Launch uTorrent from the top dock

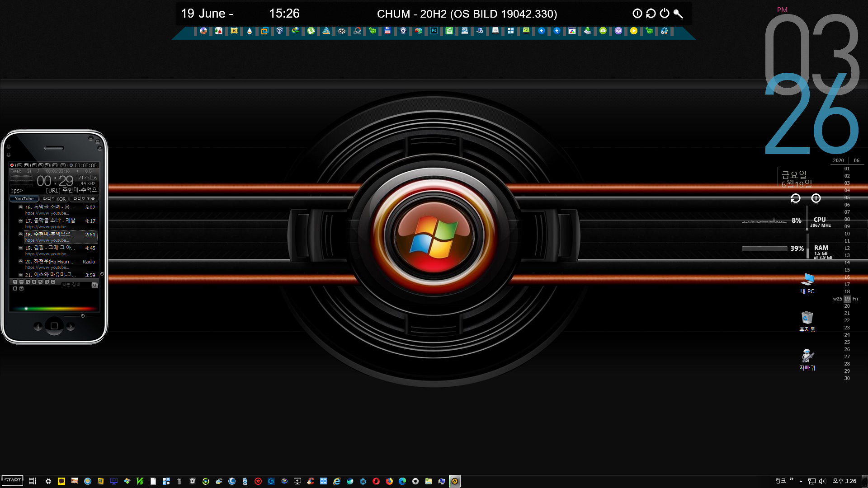311,31
